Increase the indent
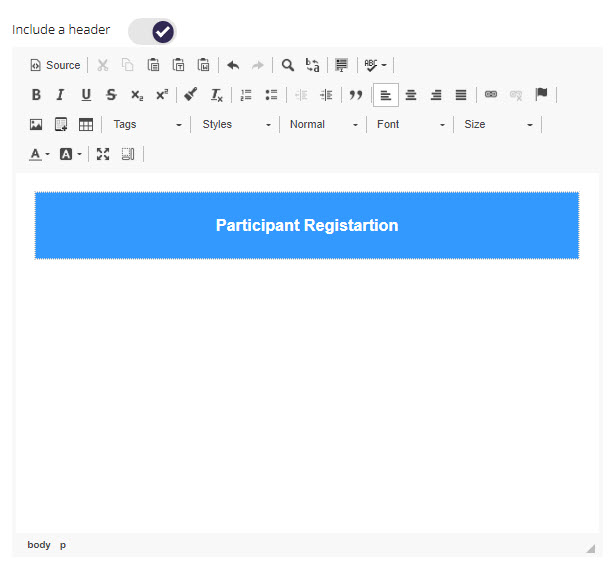Viewport: 610px width, 566px height. (x=326, y=95)
